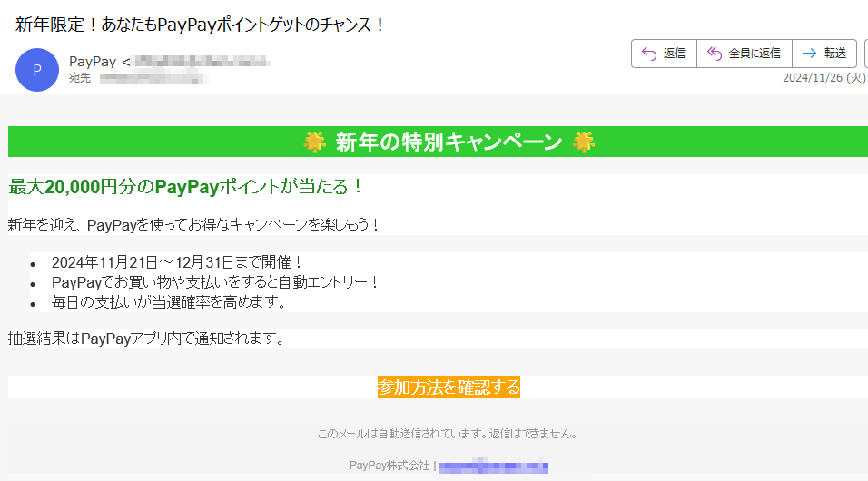Image resolution: width=868 pixels, height=481 pixels.
Task: Click the line 2024年11月21日～12月31日まで開催！
Action: [x=176, y=261]
